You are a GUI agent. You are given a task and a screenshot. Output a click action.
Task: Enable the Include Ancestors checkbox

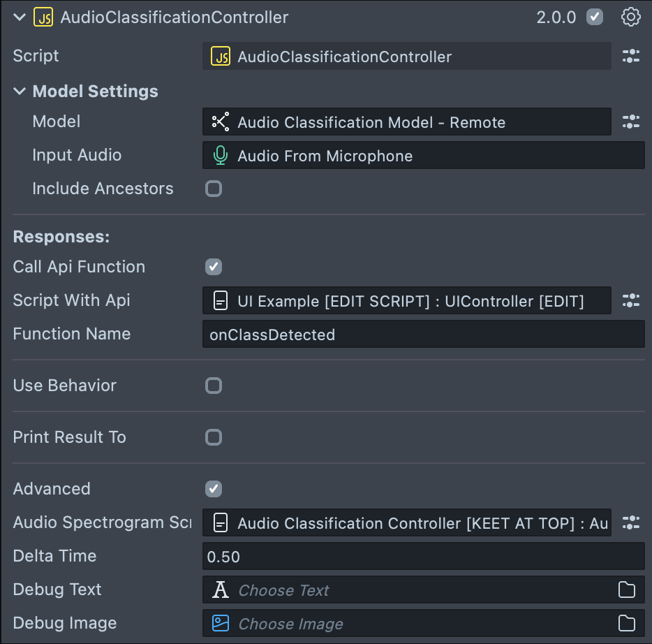214,189
